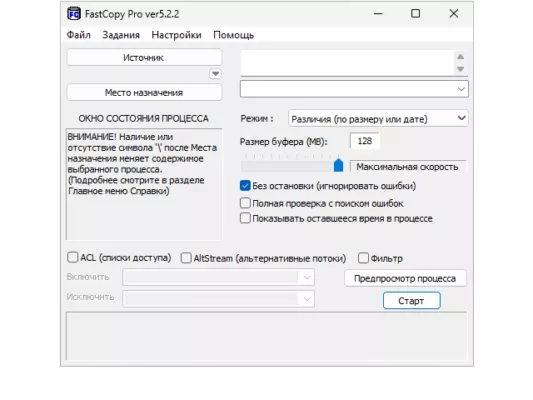Image resolution: width=533 pixels, height=400 pixels.
Task: Click inside the source path text box
Action: pos(347,63)
